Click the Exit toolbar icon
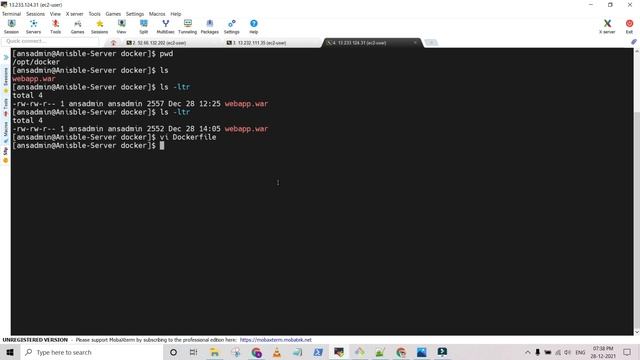The image size is (640, 360). pyautogui.click(x=629, y=27)
